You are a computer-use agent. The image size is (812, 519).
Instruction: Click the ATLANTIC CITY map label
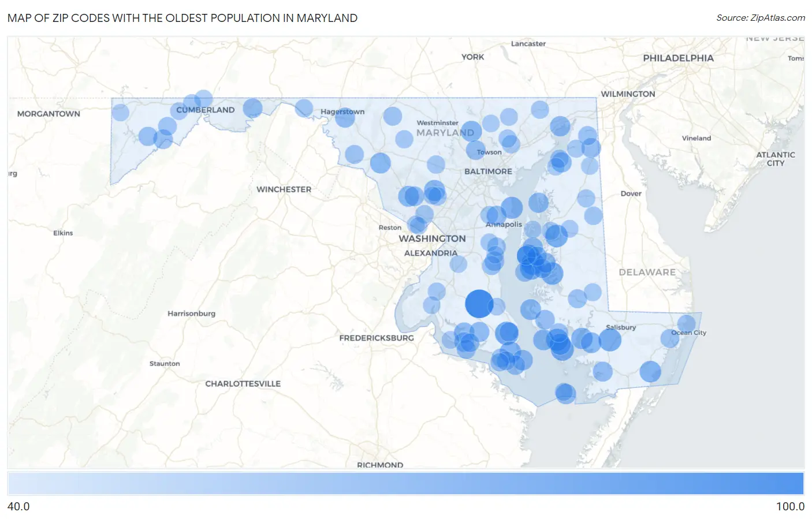[776, 159]
